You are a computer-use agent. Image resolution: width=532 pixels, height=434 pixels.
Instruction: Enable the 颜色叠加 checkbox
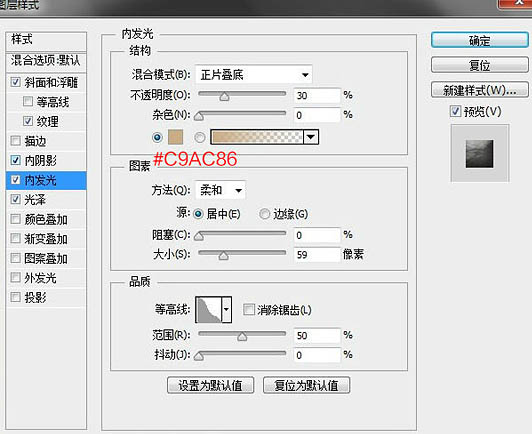pyautogui.click(x=15, y=219)
